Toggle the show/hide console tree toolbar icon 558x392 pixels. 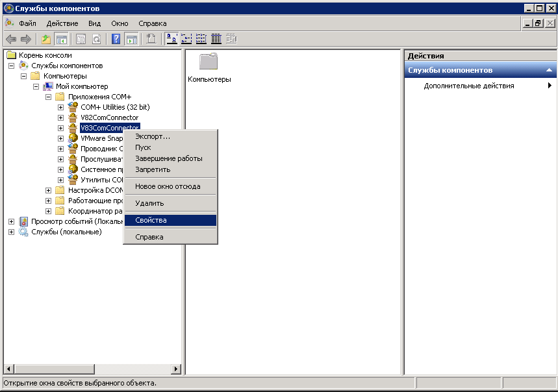61,39
